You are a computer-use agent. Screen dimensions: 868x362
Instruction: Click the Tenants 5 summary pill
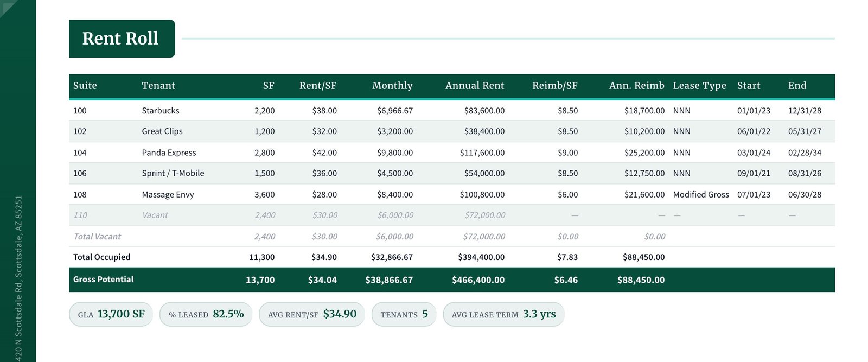coord(404,314)
